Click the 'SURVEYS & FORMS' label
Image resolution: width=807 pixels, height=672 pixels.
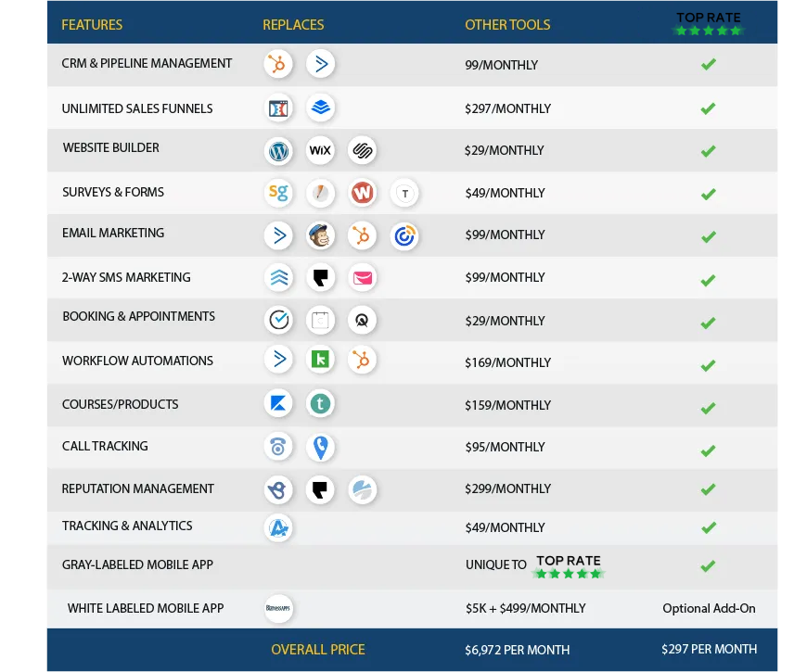[x=113, y=192]
